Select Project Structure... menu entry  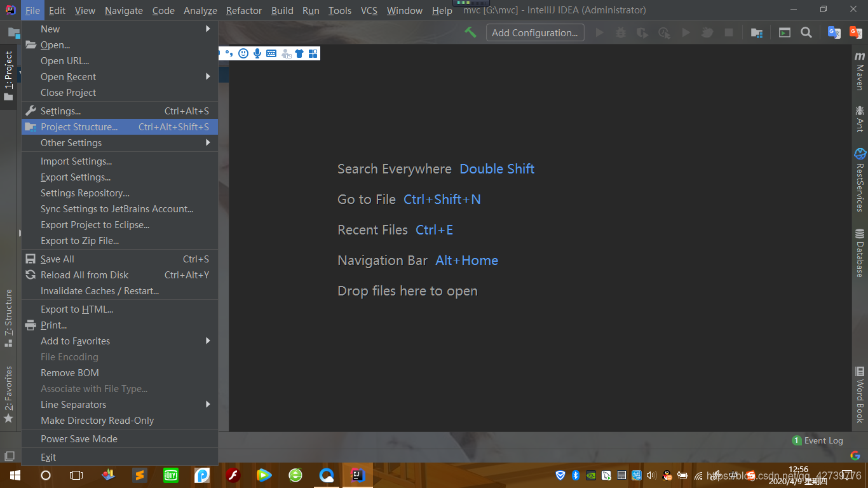pos(119,126)
